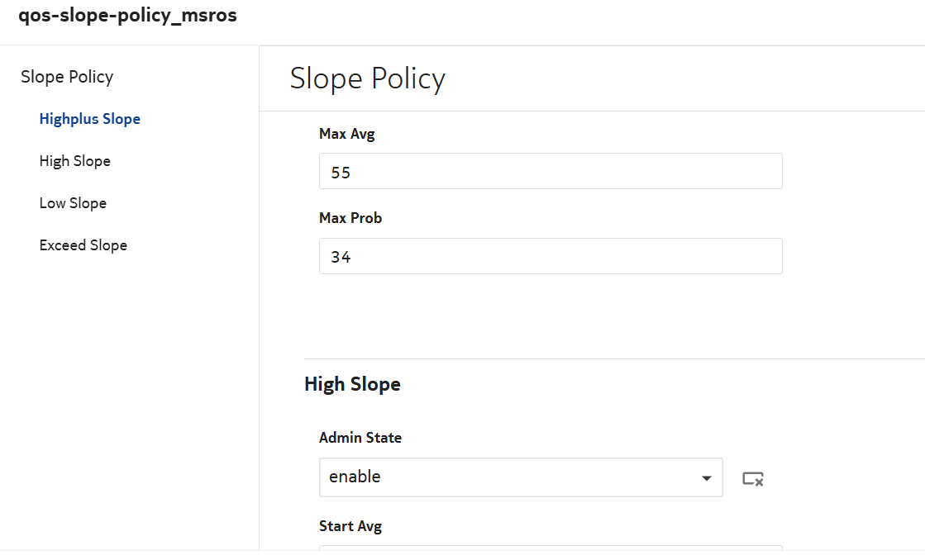Click the large Slope Policy page heading
The height and width of the screenshot is (560, 925).
(368, 78)
